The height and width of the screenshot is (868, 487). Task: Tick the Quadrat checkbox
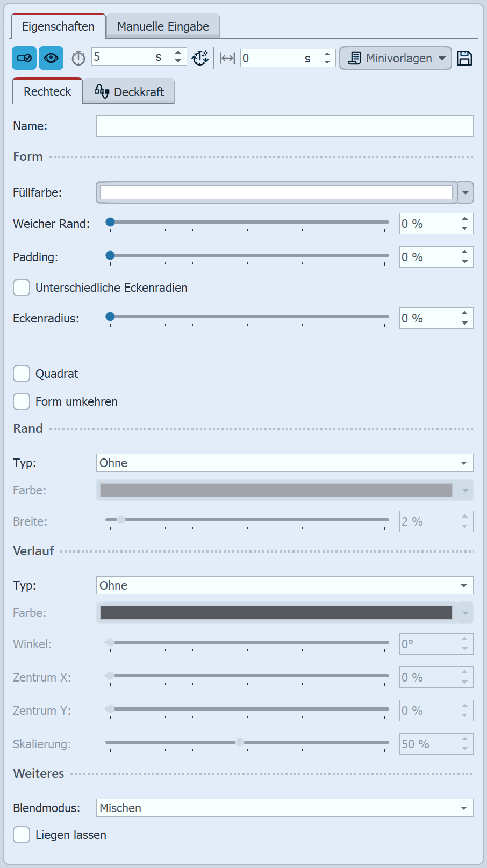(x=22, y=374)
